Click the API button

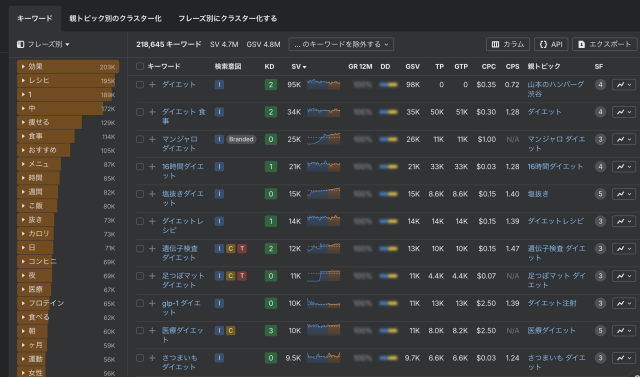(551, 44)
